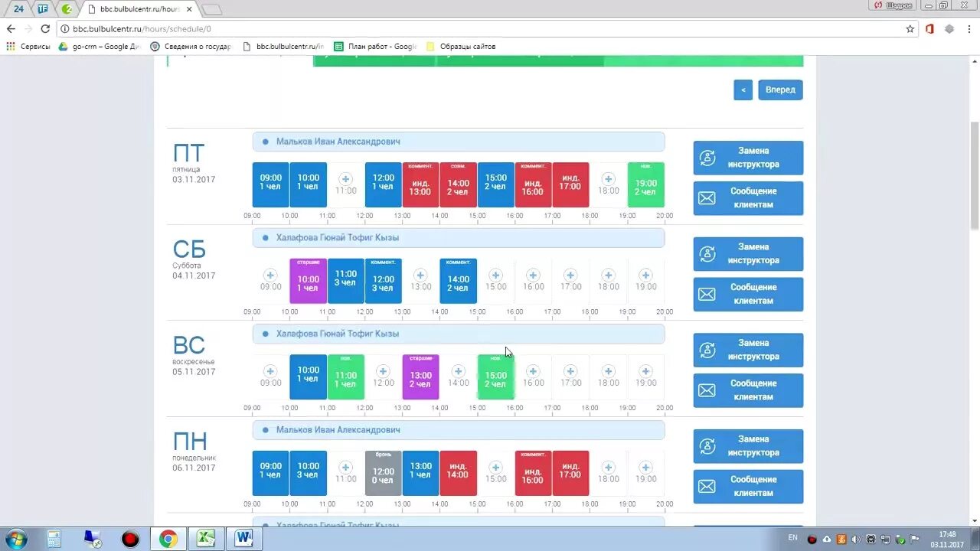Open Saturday 10:00 purple senior session
Screen dimensions: 980x551
(308, 281)
